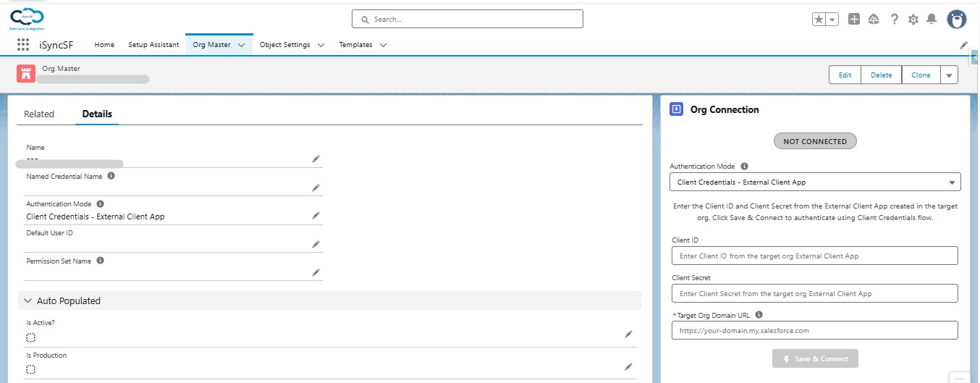Select the Details tab
This screenshot has width=980, height=383.
(x=97, y=114)
